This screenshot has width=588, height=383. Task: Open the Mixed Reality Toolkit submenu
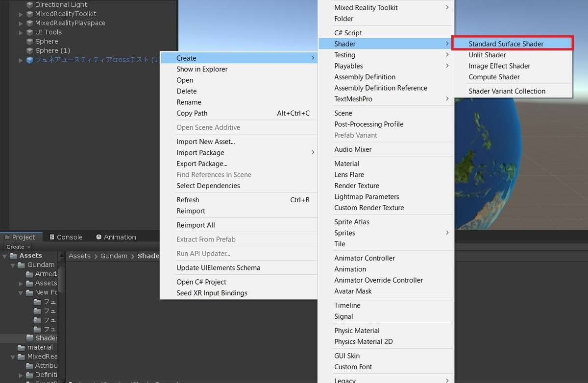pos(386,7)
